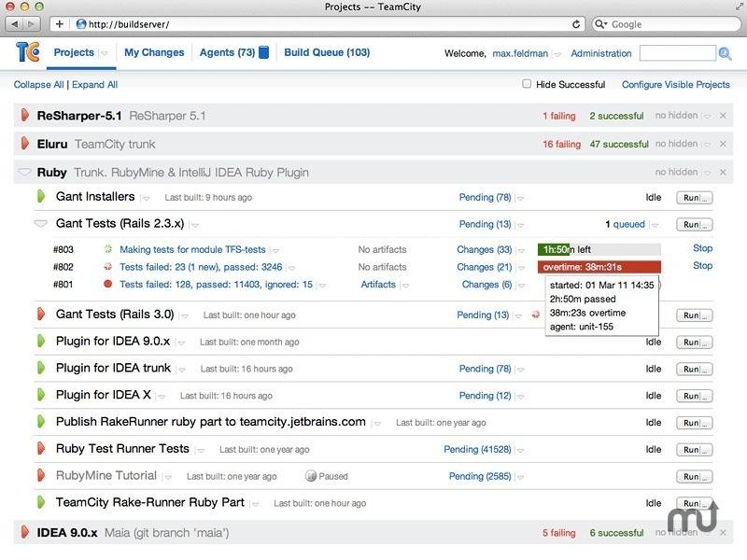Expand the Eluru project

25,144
